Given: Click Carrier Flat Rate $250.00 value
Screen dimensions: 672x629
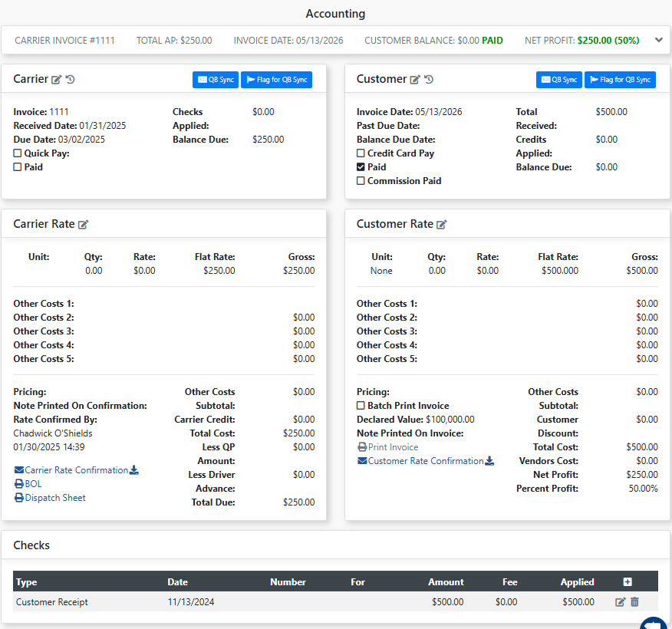Looking at the screenshot, I should point(219,271).
